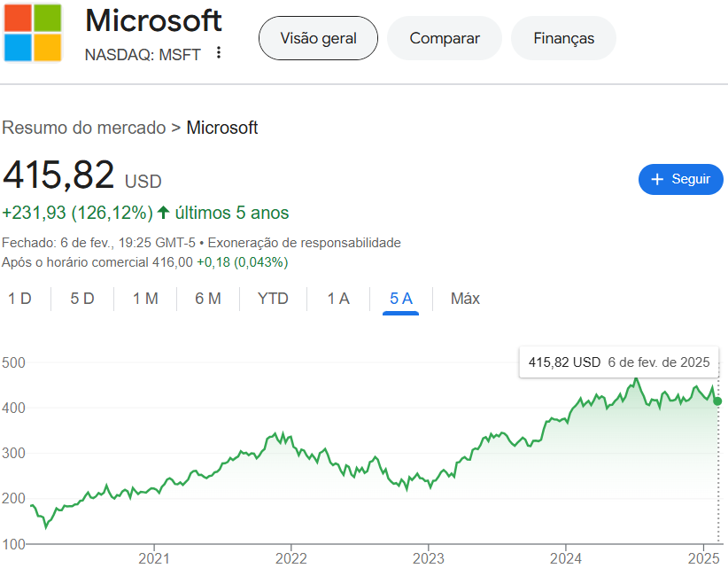Click the green upward arrow indicator

163,213
